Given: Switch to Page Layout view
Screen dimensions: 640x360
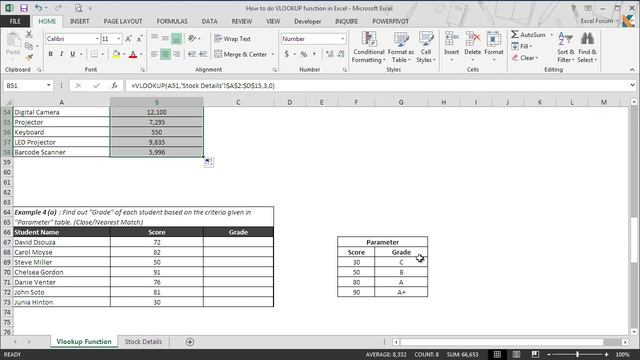Looking at the screenshot, I should tap(516, 354).
